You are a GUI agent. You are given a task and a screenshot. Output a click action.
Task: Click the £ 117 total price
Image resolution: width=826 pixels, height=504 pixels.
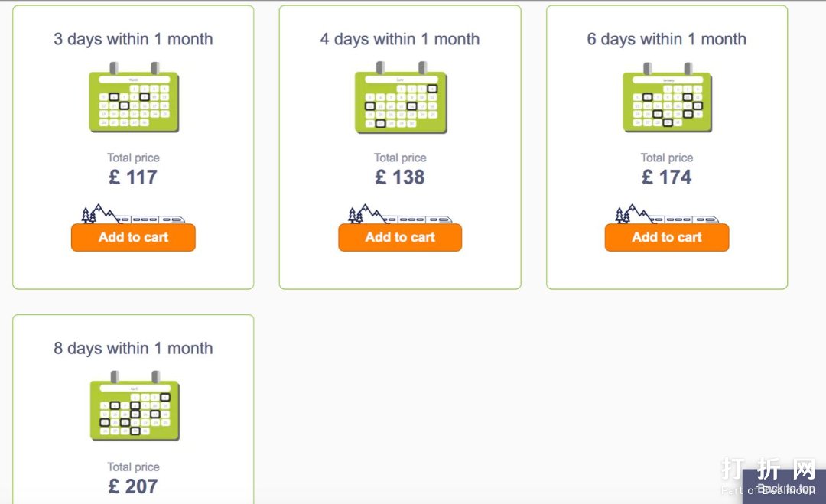click(133, 177)
